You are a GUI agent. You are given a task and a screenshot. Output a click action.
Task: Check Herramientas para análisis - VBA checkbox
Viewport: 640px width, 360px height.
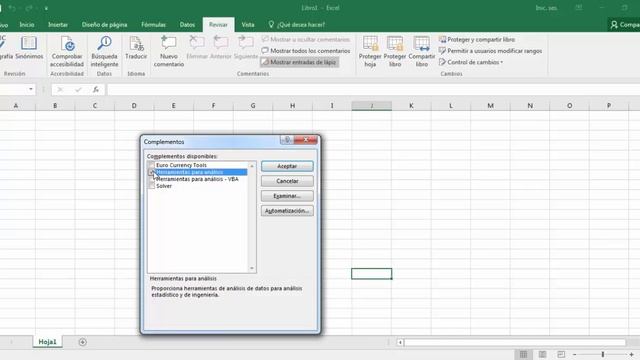151,179
